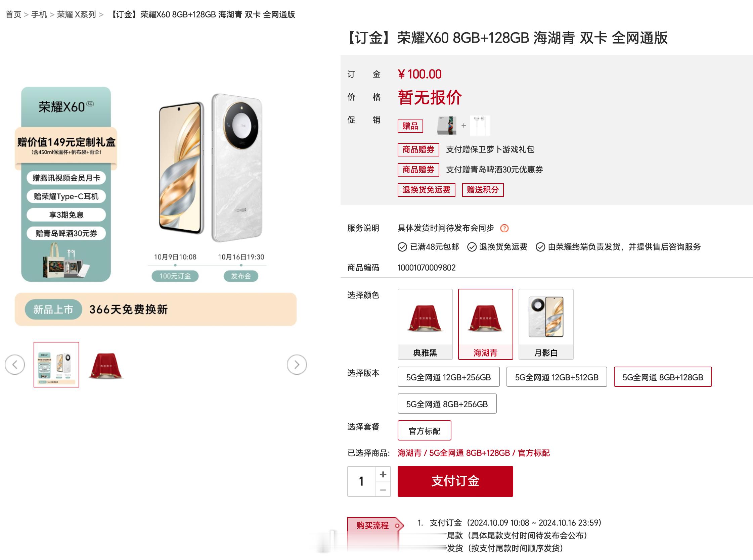Decrease quantity with minus button
753x560 pixels.
click(x=383, y=489)
